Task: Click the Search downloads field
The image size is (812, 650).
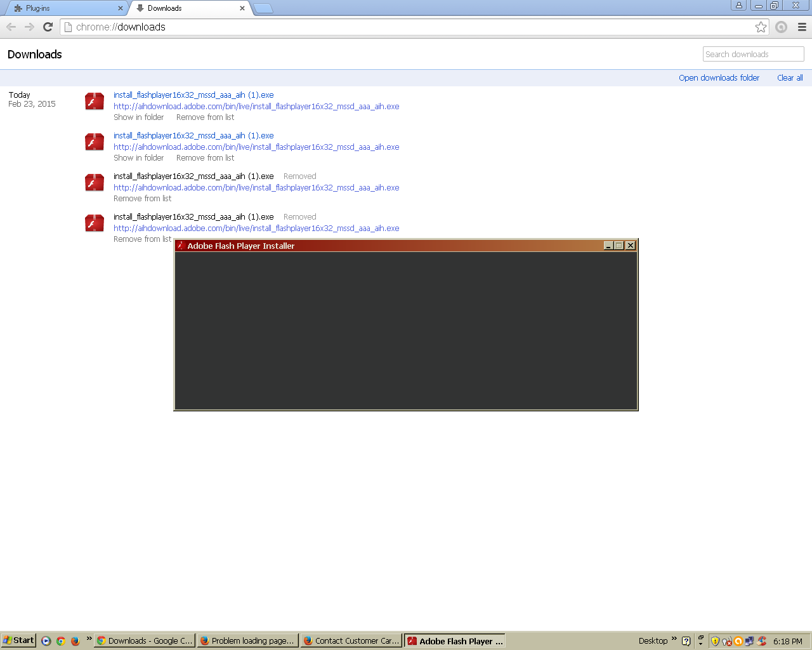Action: click(752, 53)
